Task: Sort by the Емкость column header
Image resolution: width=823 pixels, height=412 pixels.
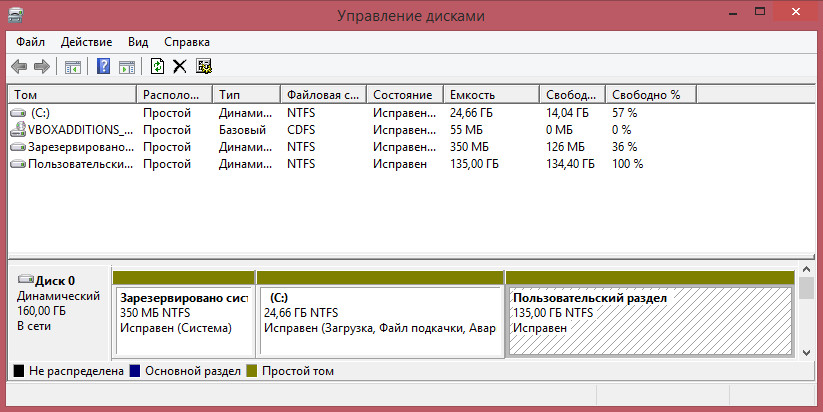Action: tap(491, 94)
